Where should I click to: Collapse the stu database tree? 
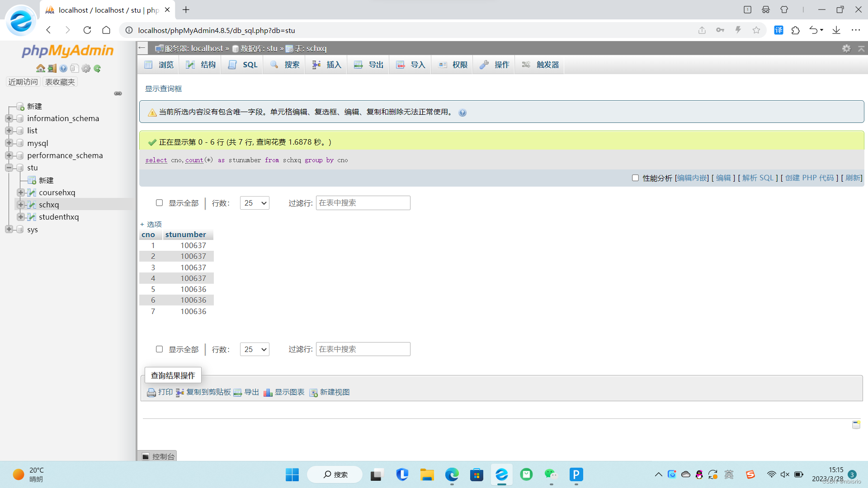pos(9,168)
